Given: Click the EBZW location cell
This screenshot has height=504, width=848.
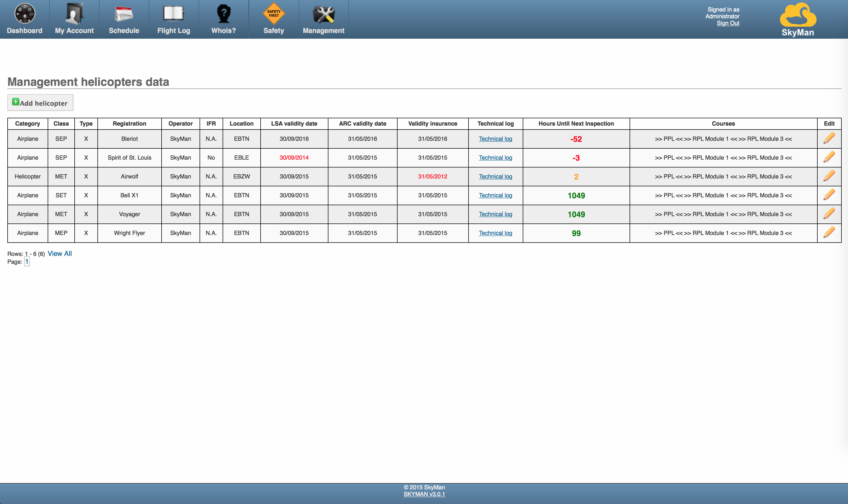Looking at the screenshot, I should (x=241, y=176).
